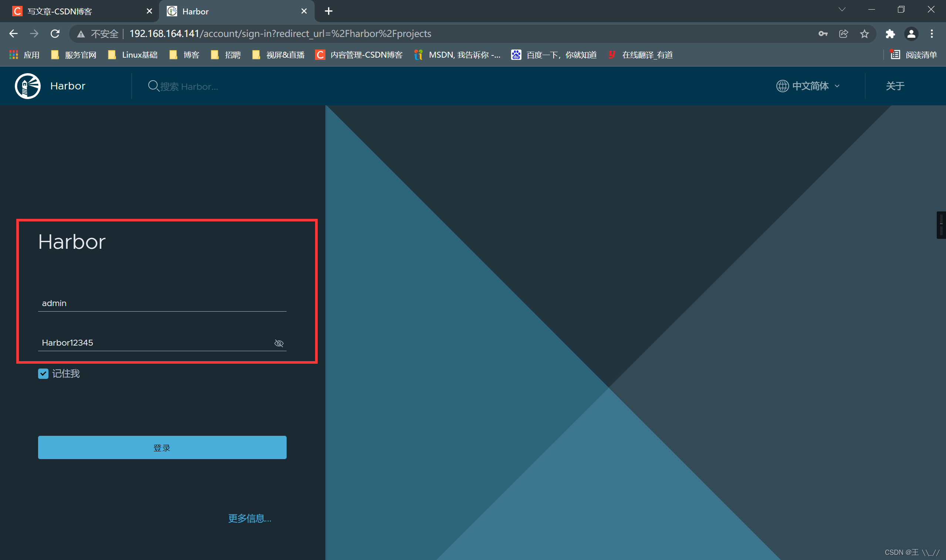The width and height of the screenshot is (946, 560).
Task: Open Linux基础 bookmark folder
Action: click(x=133, y=55)
